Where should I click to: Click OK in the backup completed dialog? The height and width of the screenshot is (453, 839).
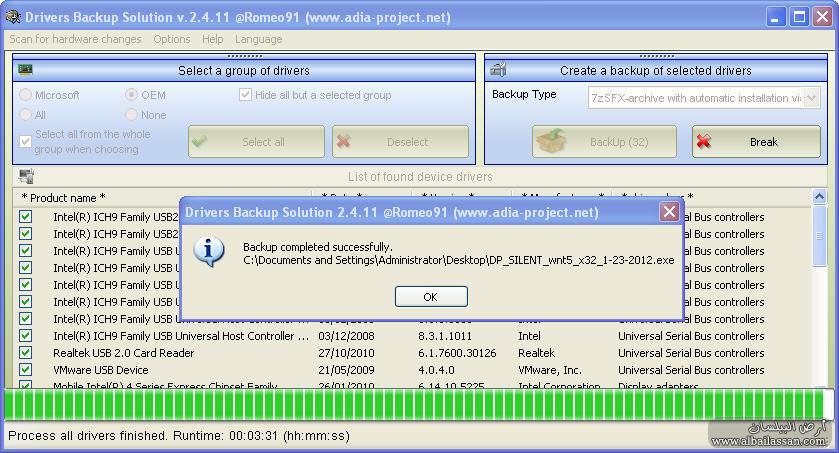point(431,297)
